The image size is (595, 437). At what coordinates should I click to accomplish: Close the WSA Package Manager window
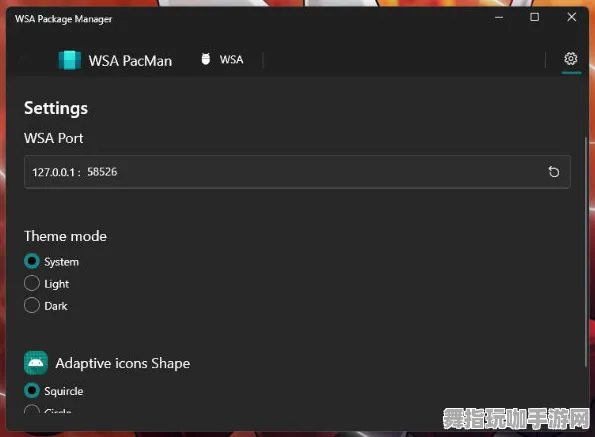click(571, 17)
